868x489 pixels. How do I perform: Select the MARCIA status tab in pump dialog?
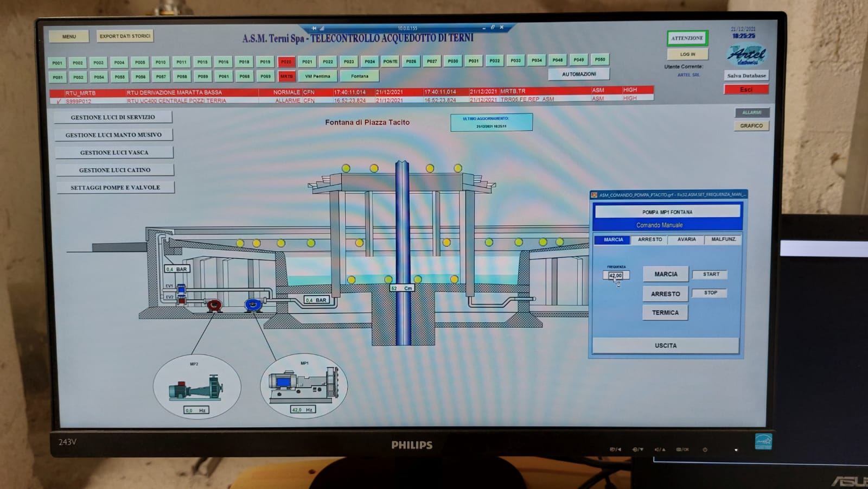coord(613,239)
